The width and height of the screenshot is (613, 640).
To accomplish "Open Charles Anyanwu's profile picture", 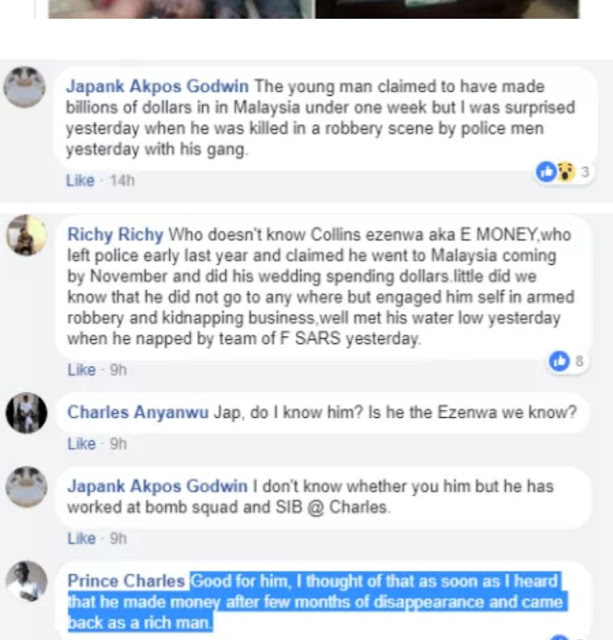I will (26, 412).
